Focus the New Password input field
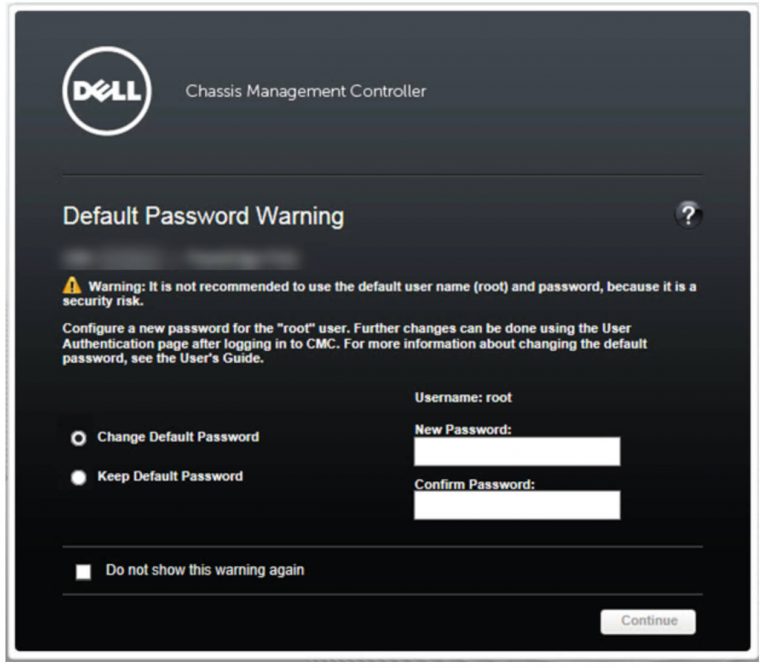Image resolution: width=768 pixels, height=668 pixels. pos(517,452)
